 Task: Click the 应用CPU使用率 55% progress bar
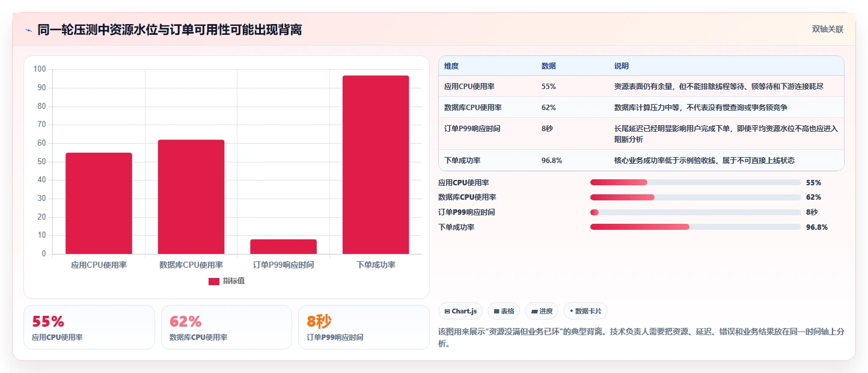pyautogui.click(x=695, y=182)
